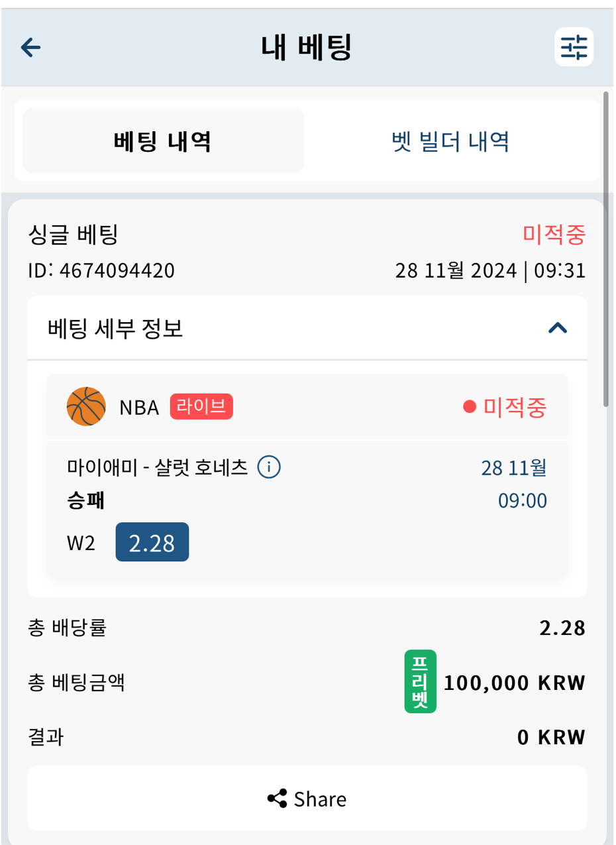The image size is (616, 845).
Task: Toggle the 베팅 세부 정보 section header
Action: (307, 328)
